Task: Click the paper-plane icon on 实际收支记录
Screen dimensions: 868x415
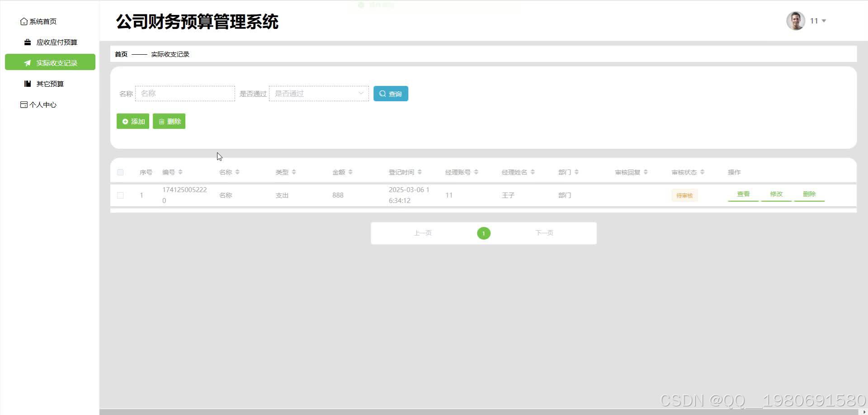Action: tap(27, 63)
